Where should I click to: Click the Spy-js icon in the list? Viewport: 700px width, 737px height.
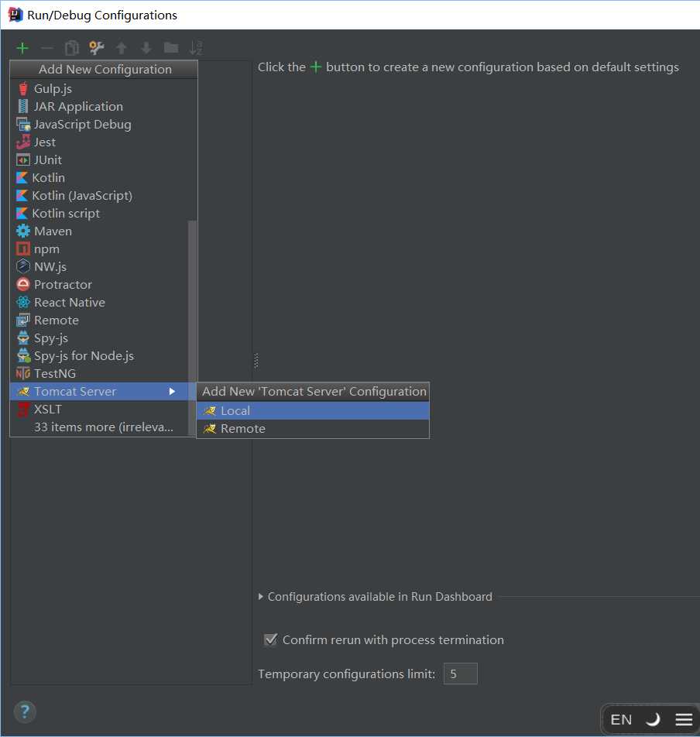click(x=23, y=338)
